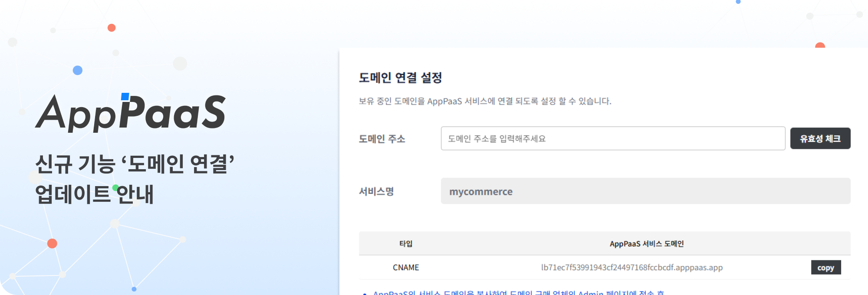Click the AppPaaS logo
The width and height of the screenshot is (868, 295).
[131, 112]
